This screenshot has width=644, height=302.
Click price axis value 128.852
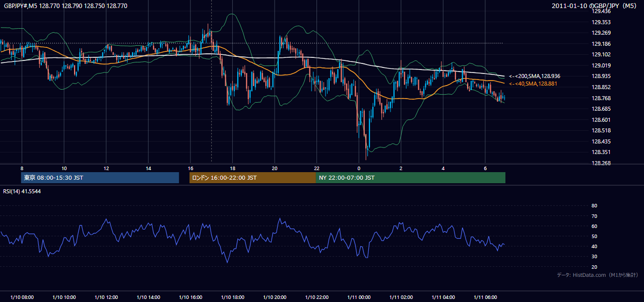coord(602,87)
